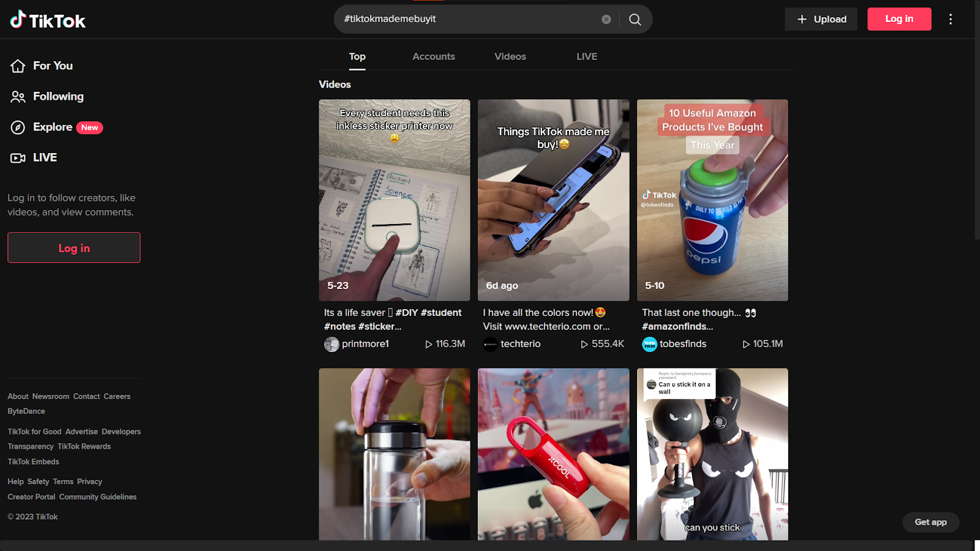Open the three-dot more options menu
Screen dimensions: 980x551
951,20
